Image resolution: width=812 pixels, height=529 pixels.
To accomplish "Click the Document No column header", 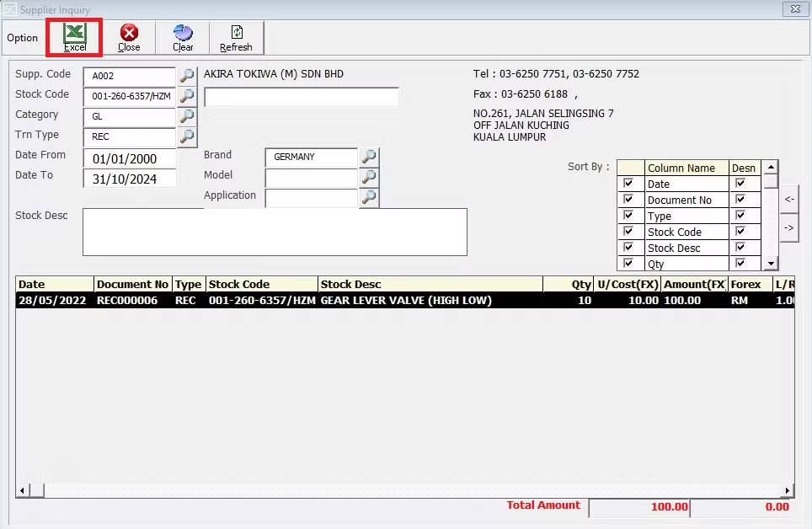I will click(x=132, y=284).
